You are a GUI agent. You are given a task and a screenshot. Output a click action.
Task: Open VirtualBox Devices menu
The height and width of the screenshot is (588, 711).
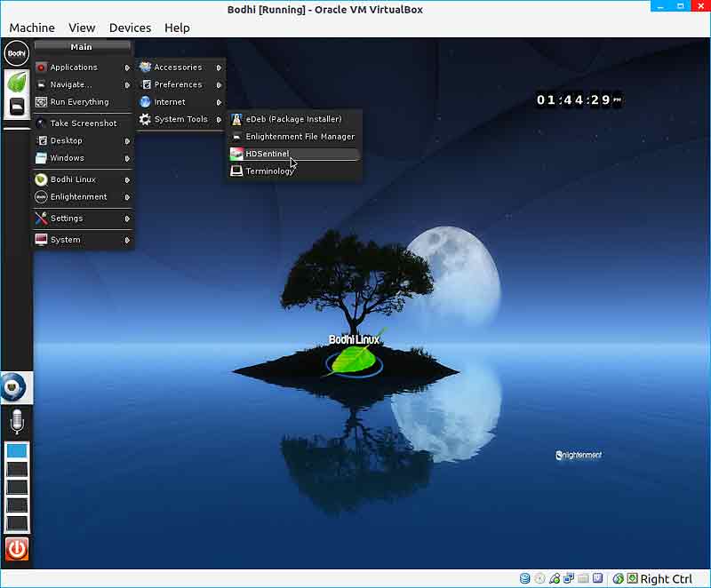tap(130, 28)
